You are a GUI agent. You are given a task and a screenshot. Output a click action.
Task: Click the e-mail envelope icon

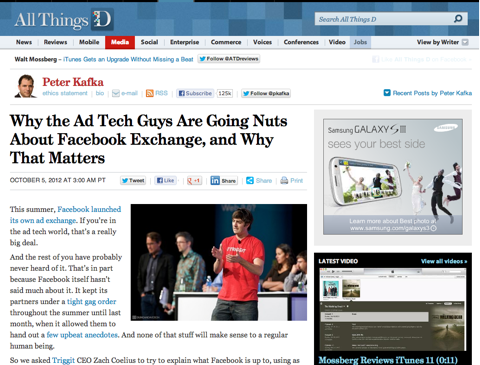[x=116, y=93]
